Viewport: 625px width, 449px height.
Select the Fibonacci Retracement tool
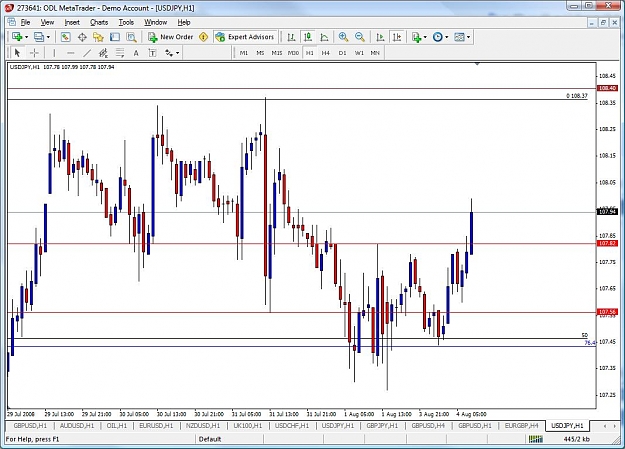point(120,53)
